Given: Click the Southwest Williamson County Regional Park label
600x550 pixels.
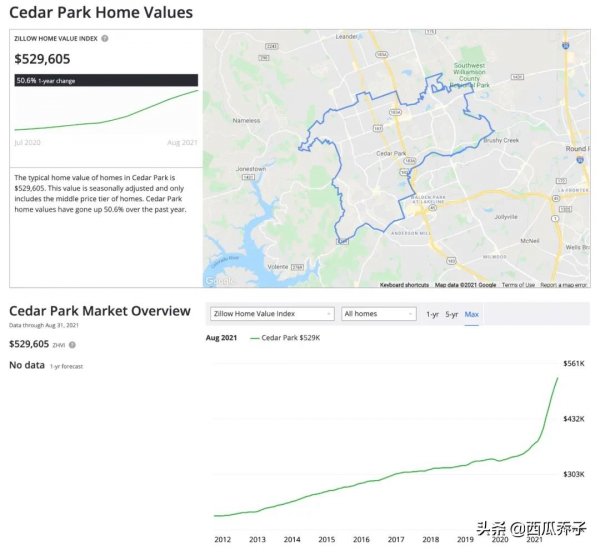Looking at the screenshot, I should pos(468,74).
